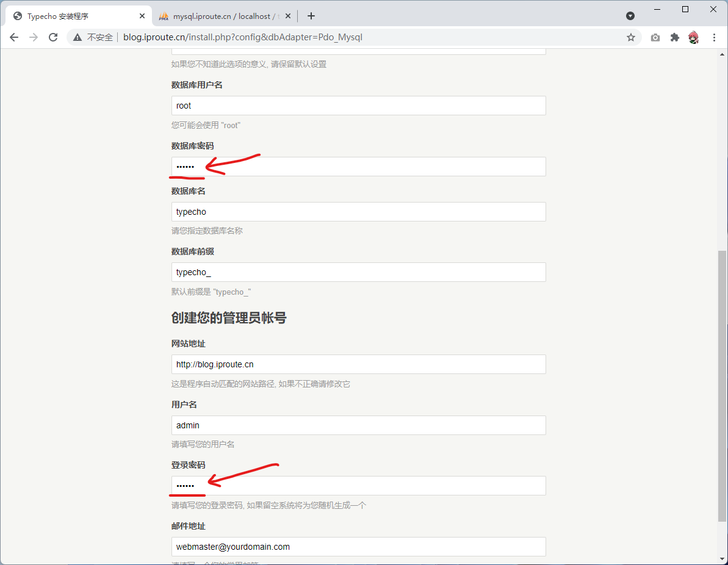Bookmark this page with the star icon

pos(630,38)
